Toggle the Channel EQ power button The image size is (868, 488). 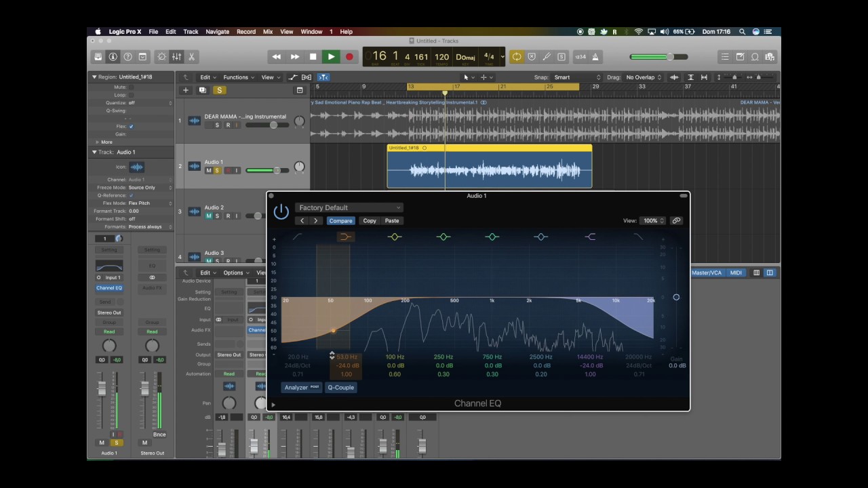click(x=281, y=212)
